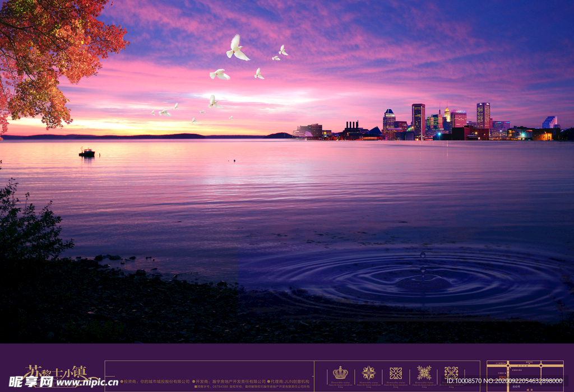Click the largest white dove in the sky
Screen dimensions: 574x392
(x=237, y=49)
